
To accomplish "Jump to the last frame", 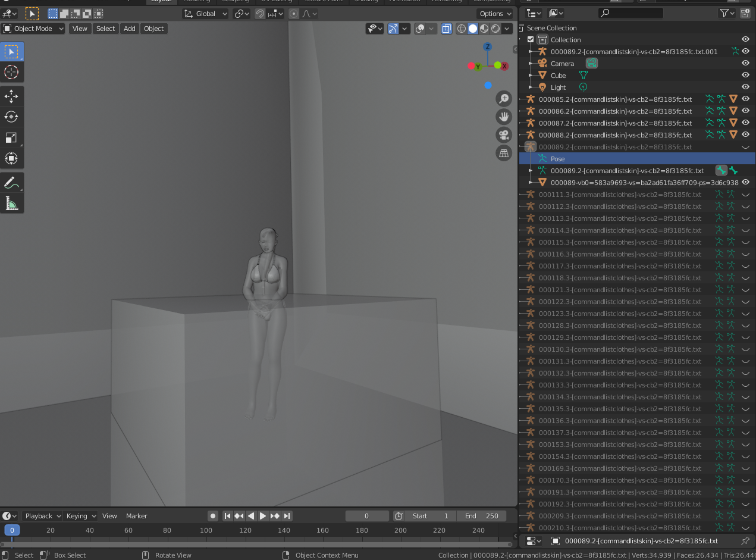I will tap(287, 516).
